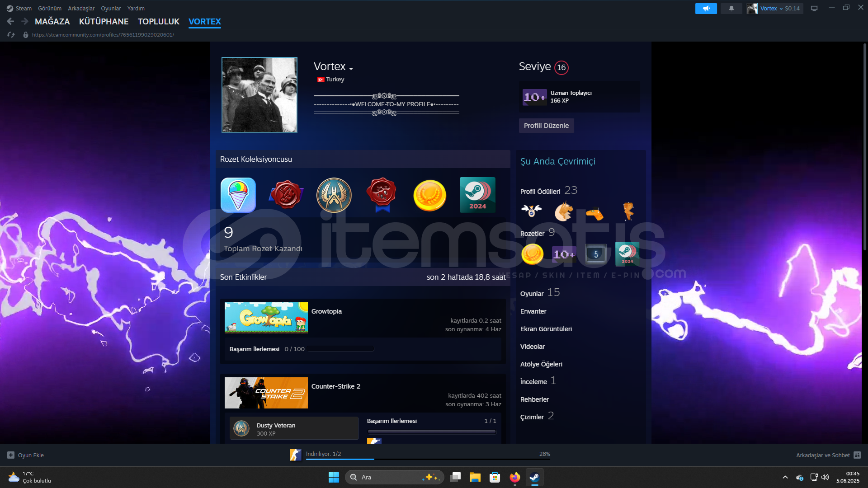Go forward with the right arrow
Screen dimensions: 868x488
coord(25,21)
